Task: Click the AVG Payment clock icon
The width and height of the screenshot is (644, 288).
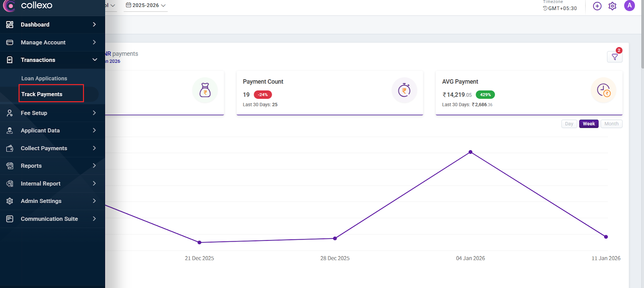Action: tap(603, 90)
